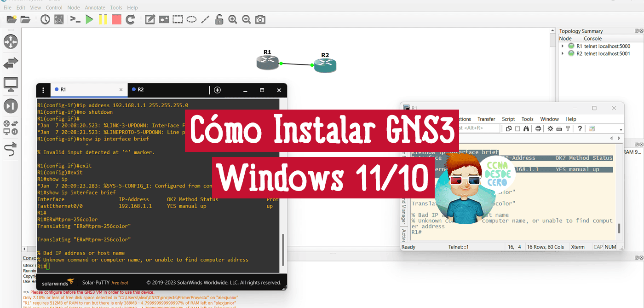
Task: Select router R2 on the canvas
Action: point(325,65)
